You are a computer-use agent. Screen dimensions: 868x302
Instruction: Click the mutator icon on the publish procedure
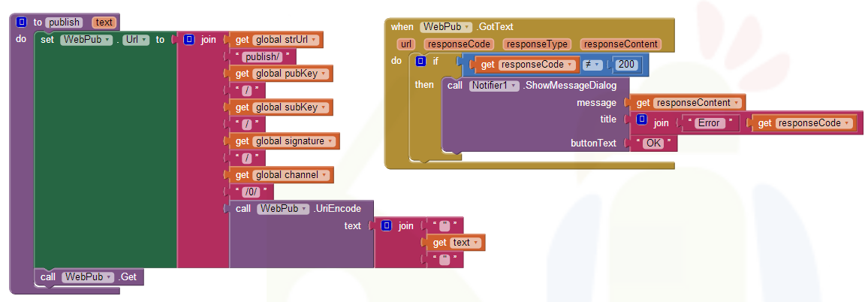pos(22,23)
